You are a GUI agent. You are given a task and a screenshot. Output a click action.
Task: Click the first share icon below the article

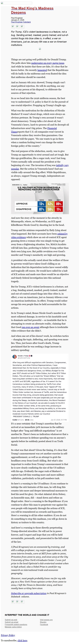13,601
